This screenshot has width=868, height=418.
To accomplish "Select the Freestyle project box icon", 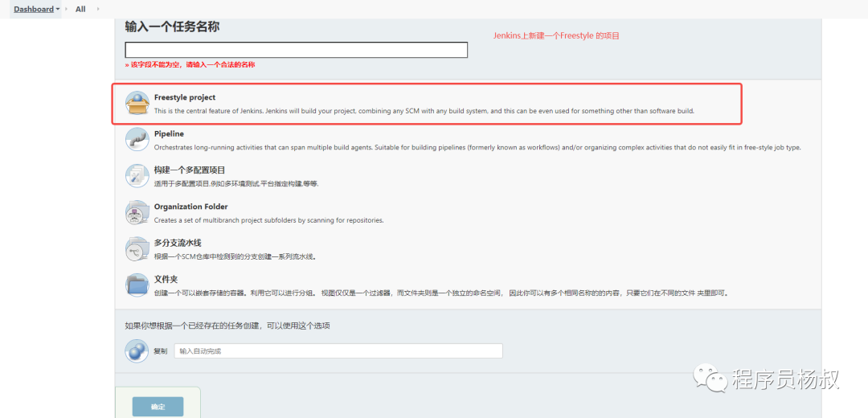I will [x=137, y=103].
